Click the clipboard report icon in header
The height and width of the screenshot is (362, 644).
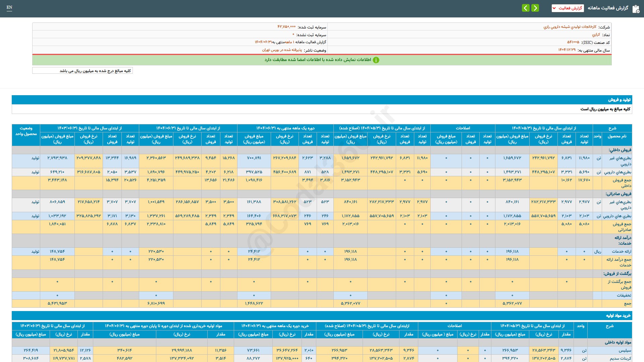(x=636, y=9)
